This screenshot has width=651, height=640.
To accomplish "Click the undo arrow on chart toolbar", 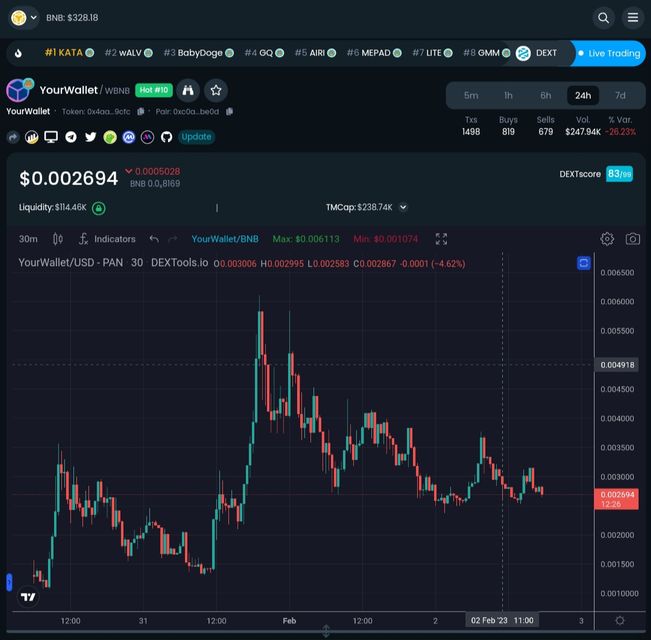I will [x=154, y=239].
